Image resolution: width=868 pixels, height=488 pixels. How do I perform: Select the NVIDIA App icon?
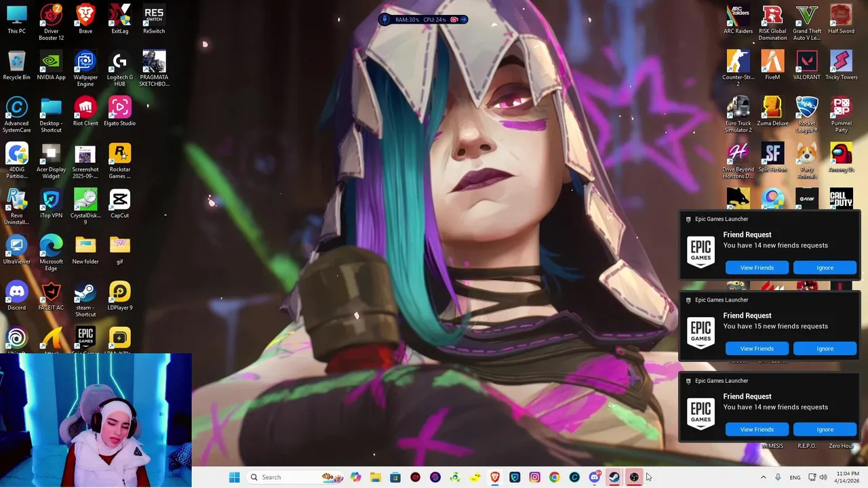tap(51, 66)
